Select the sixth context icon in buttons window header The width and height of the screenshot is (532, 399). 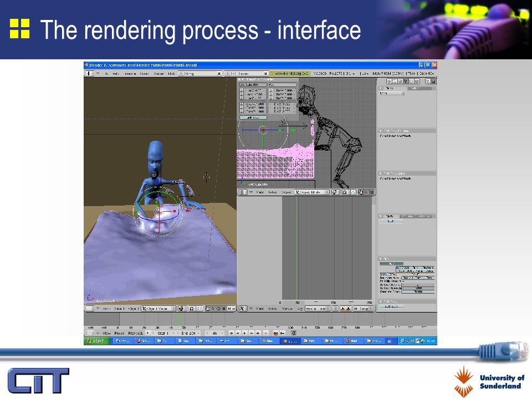tap(417, 81)
